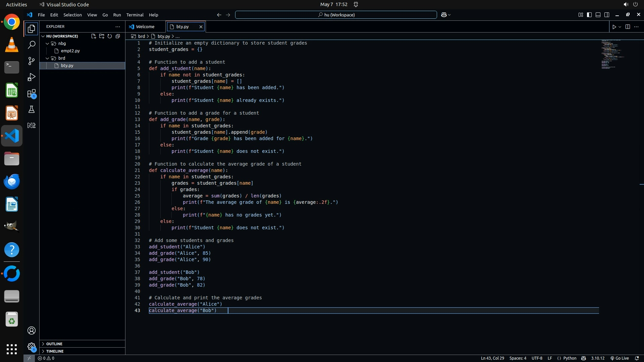Image resolution: width=644 pixels, height=362 pixels.
Task: Click Go Live in status bar
Action: [619, 358]
